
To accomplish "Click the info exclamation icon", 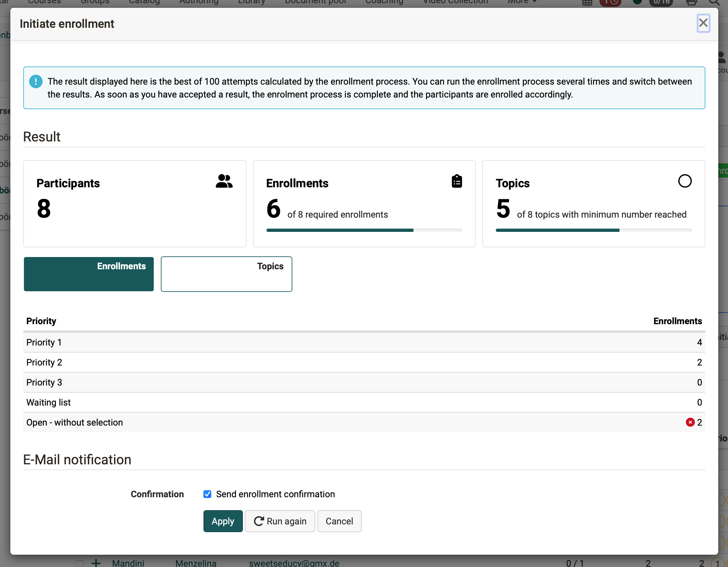I will pos(36,81).
